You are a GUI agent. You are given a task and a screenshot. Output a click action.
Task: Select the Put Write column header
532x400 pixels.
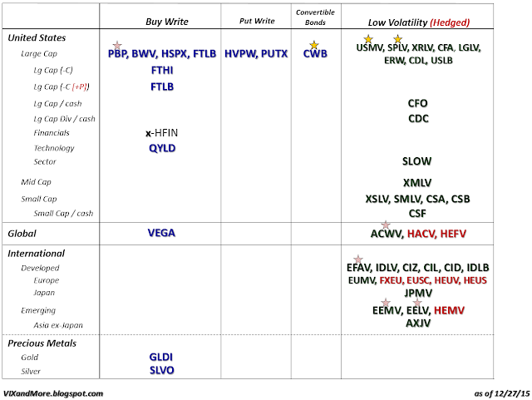pyautogui.click(x=257, y=21)
